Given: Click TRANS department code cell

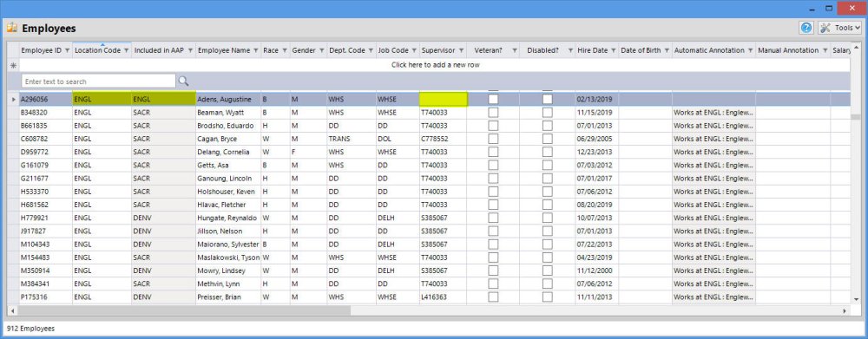Looking at the screenshot, I should (352, 139).
